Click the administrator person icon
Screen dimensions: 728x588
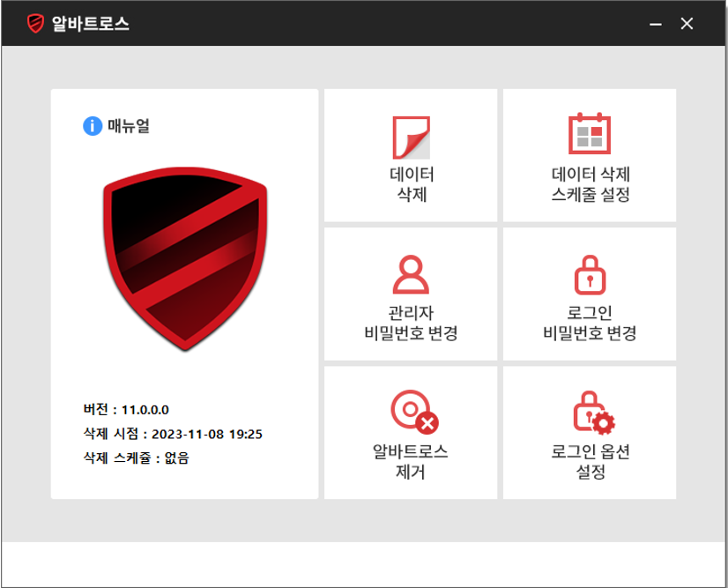tap(411, 273)
